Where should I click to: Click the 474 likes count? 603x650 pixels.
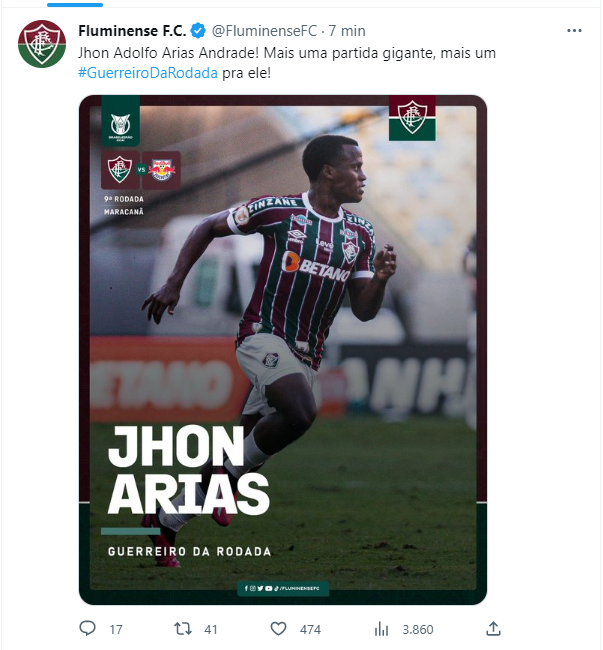pos(310,630)
